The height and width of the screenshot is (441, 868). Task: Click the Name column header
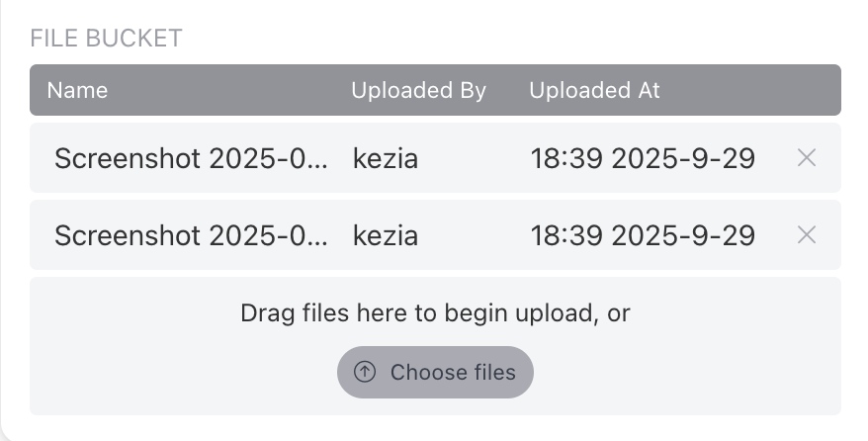point(77,90)
